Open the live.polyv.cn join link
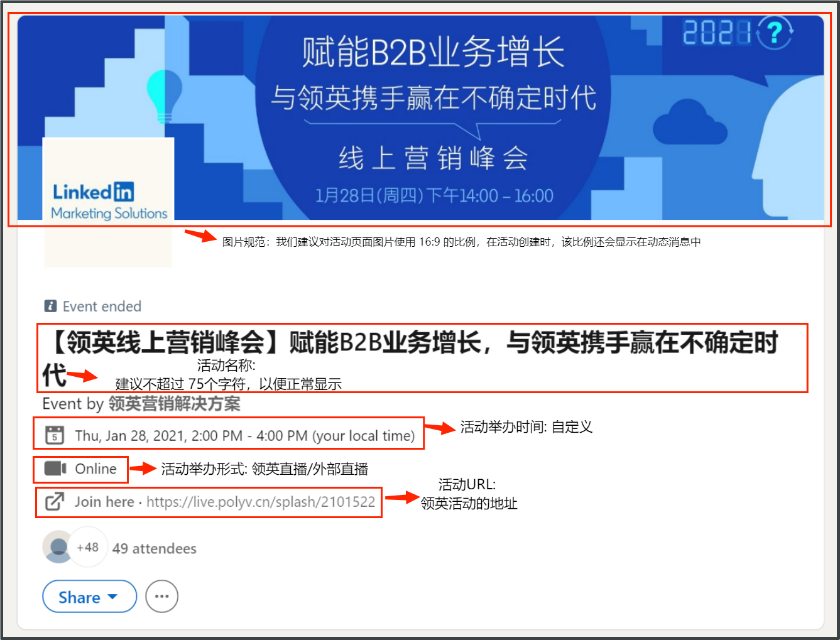Viewport: 840px width, 640px height. (261, 502)
